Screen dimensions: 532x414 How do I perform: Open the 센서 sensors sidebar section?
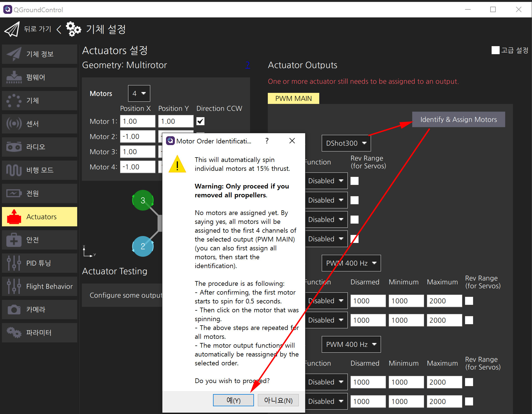click(x=39, y=124)
